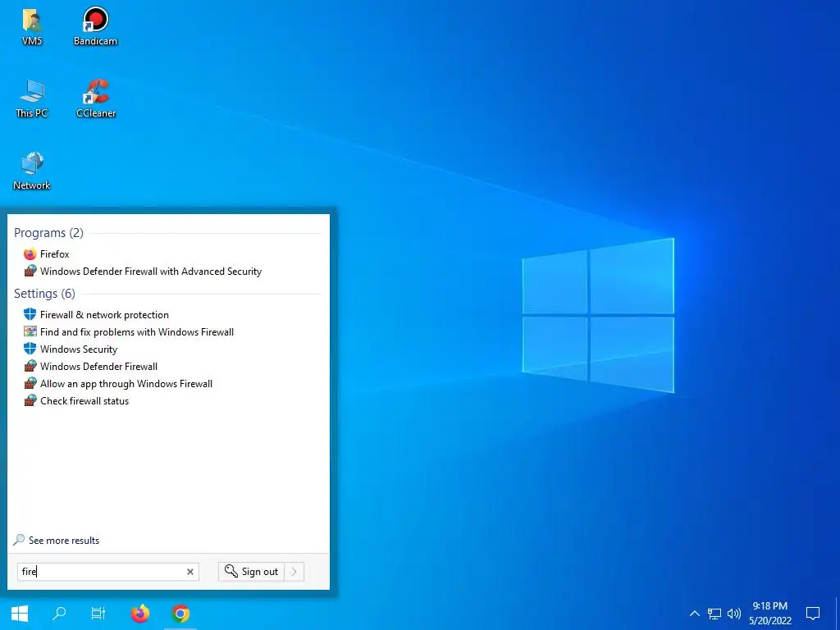Click the shield icon beside Windows Security
840x630 pixels.
tap(30, 349)
